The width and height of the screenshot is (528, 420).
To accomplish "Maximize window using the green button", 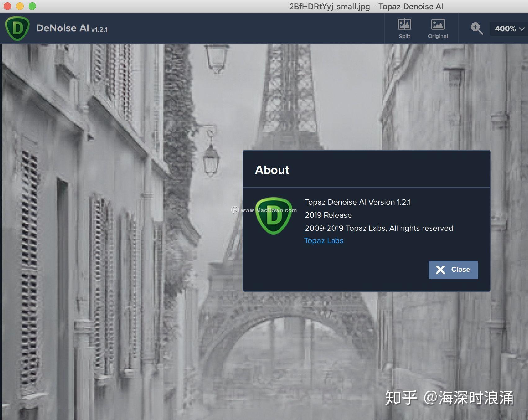I will (32, 6).
